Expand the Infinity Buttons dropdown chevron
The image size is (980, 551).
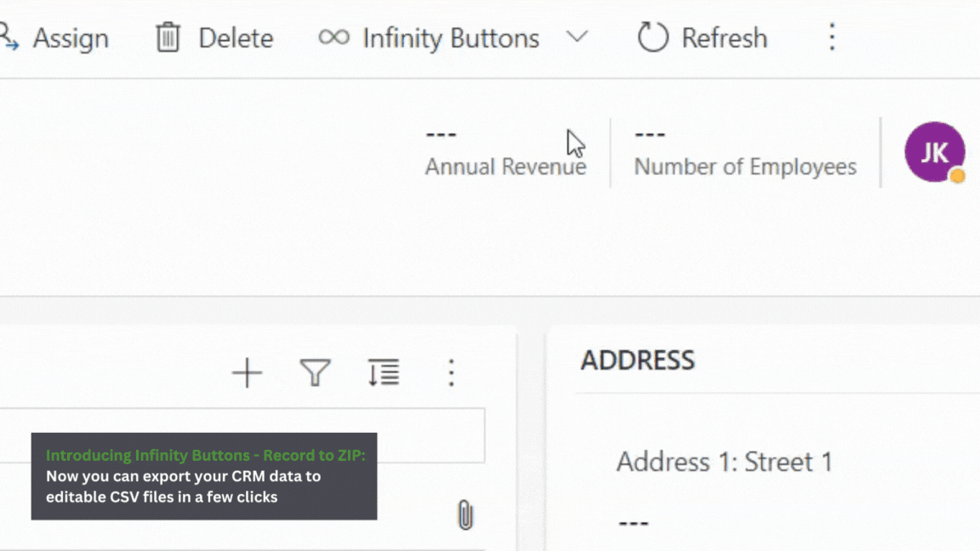[578, 37]
